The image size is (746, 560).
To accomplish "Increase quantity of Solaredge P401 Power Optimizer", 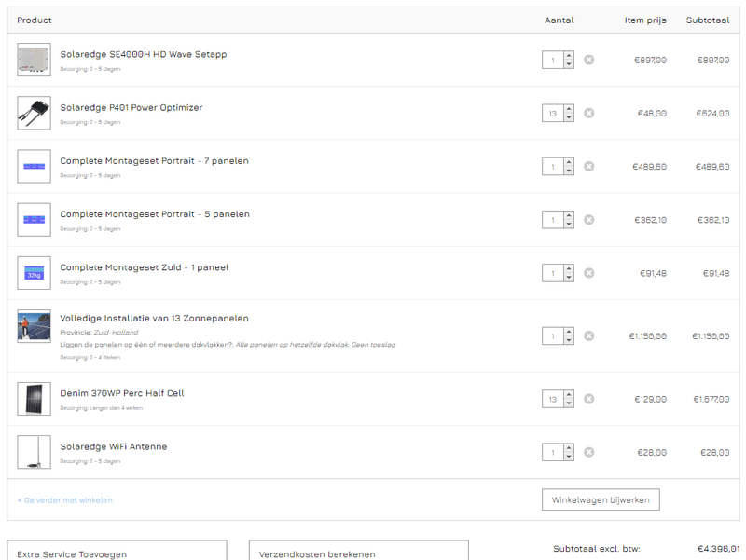I will tap(569, 109).
